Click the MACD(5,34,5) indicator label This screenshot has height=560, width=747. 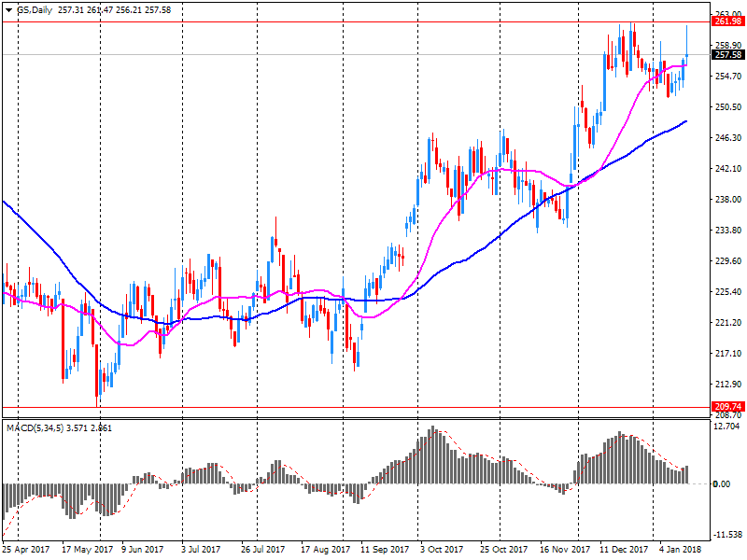(37, 427)
